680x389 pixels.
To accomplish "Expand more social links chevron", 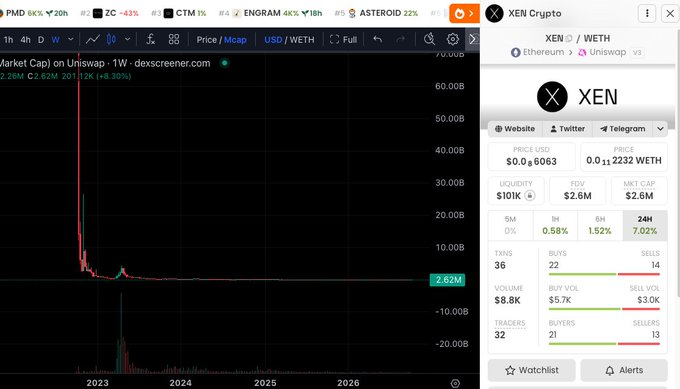I will 660,129.
